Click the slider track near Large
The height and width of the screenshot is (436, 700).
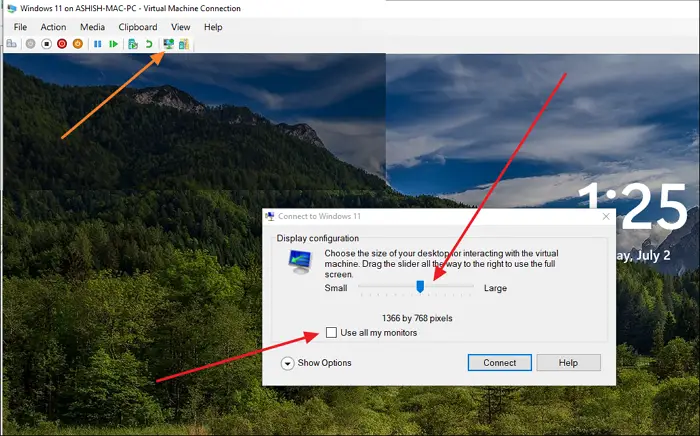coord(467,286)
